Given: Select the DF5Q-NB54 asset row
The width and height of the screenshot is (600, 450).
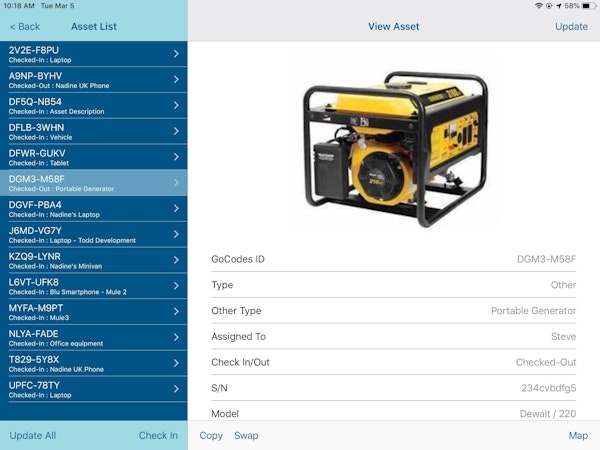Looking at the screenshot, I should [90, 105].
